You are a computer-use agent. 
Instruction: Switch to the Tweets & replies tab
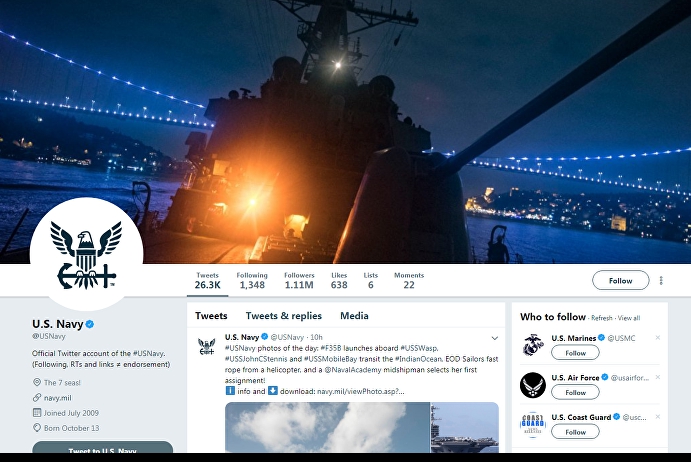283,316
